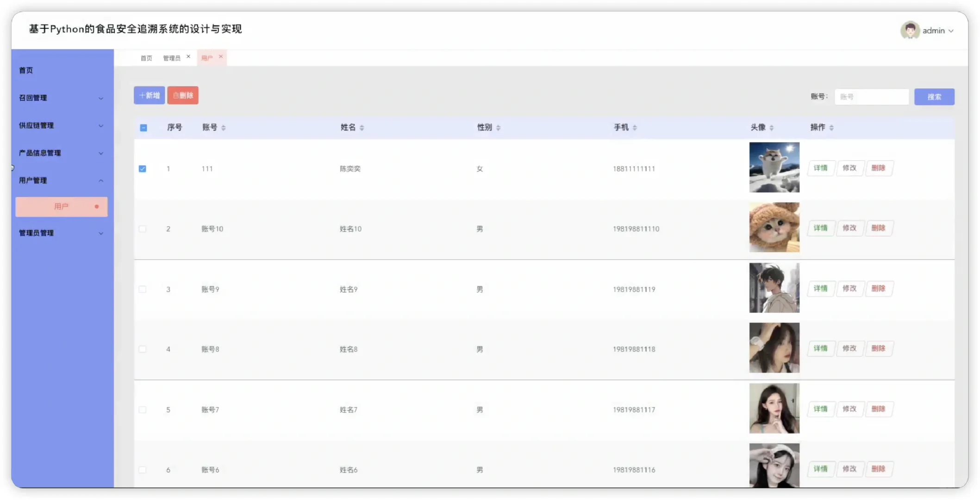The height and width of the screenshot is (500, 980).
Task: Click the admin avatar icon
Action: point(910,31)
